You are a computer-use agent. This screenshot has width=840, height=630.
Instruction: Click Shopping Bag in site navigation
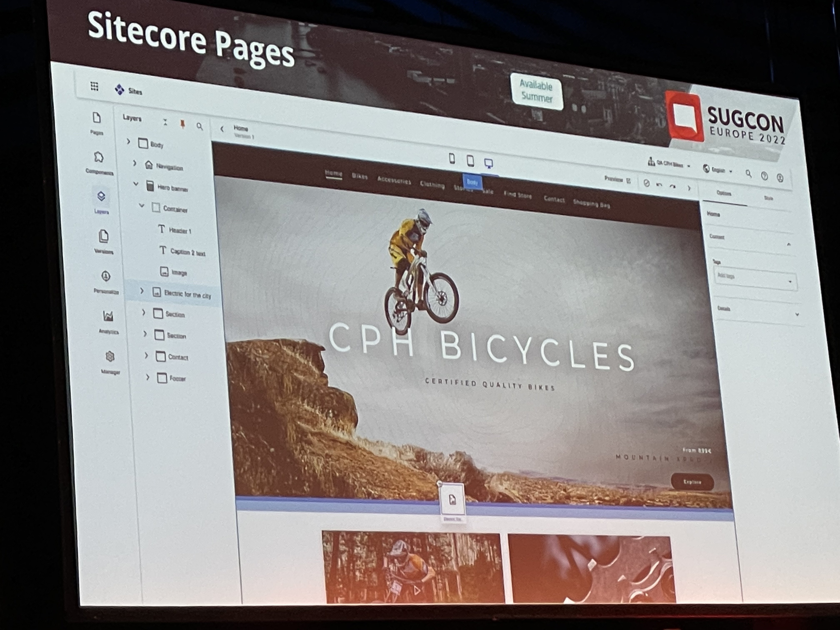pyautogui.click(x=591, y=204)
